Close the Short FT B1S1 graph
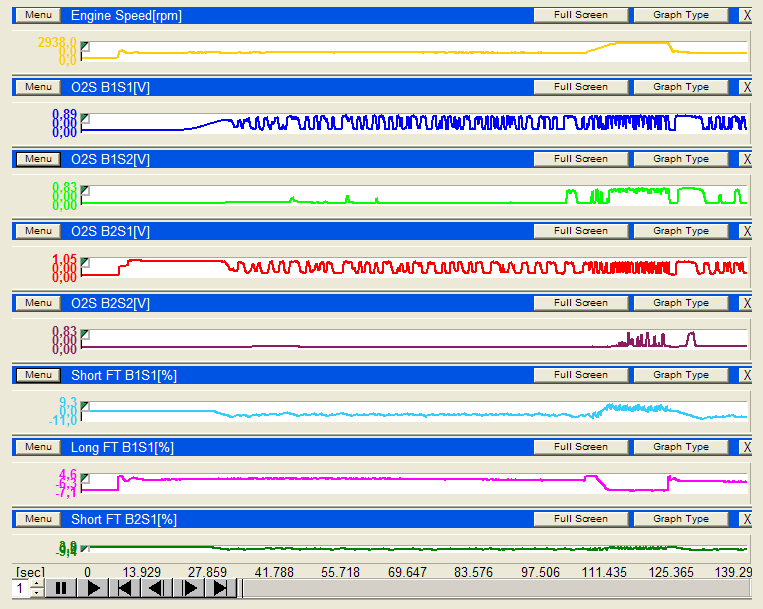The image size is (763, 609). 747,375
